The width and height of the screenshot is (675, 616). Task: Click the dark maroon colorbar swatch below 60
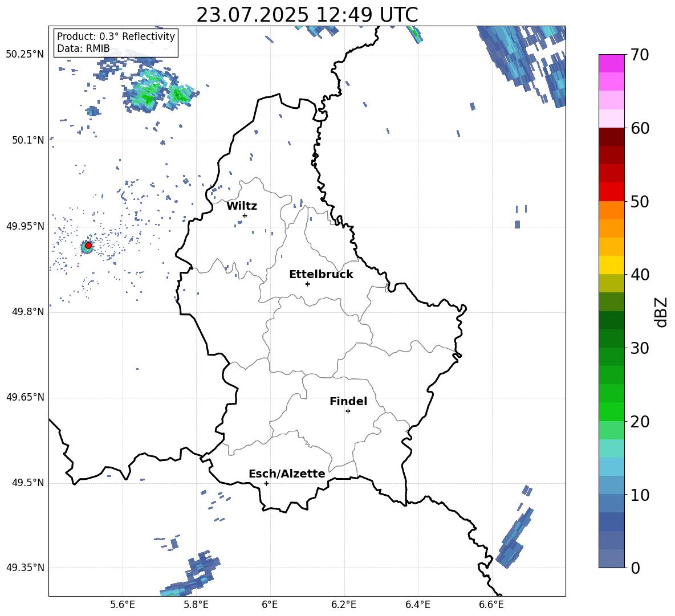[612, 137]
